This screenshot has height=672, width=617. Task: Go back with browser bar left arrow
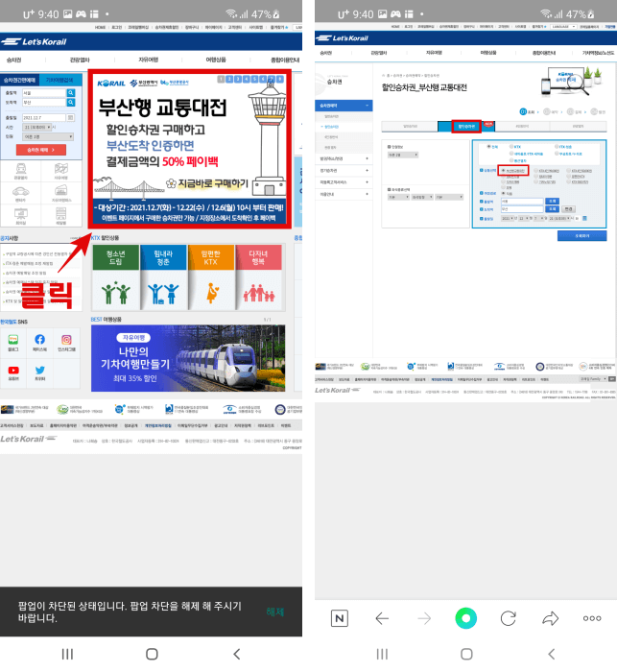(x=382, y=618)
